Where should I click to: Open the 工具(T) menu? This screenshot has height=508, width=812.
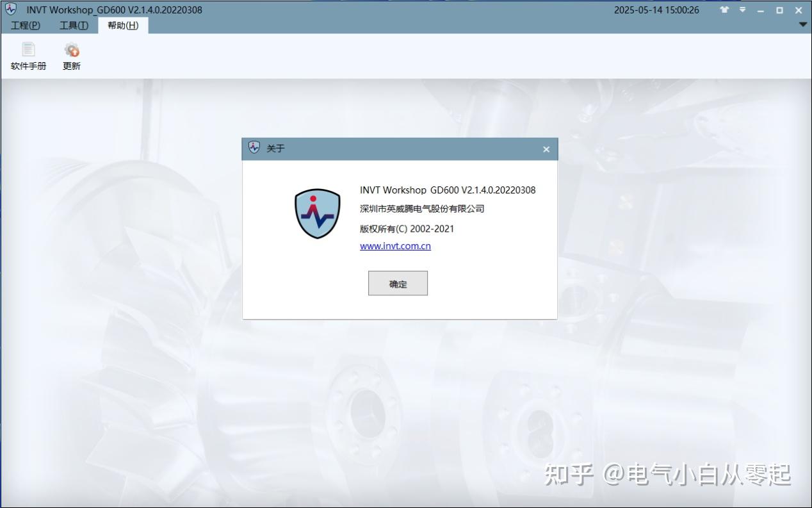point(73,26)
